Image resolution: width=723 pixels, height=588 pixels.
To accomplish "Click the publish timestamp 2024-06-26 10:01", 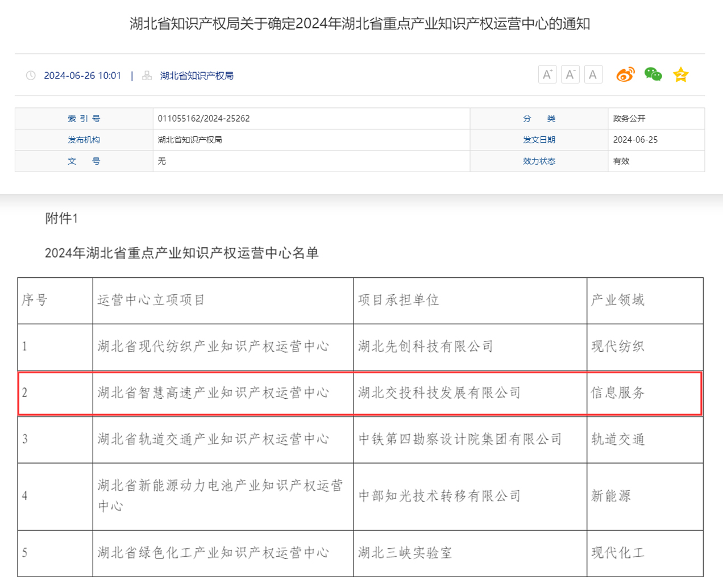I will [82, 76].
